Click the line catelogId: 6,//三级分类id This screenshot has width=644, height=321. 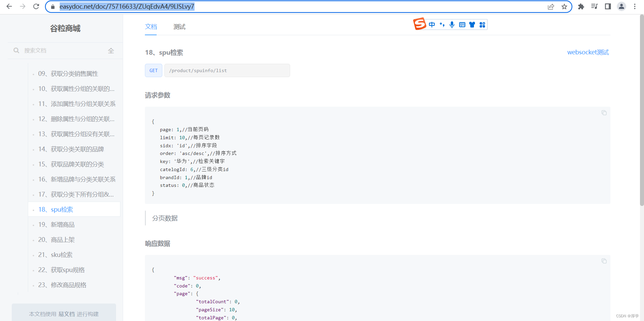194,169
